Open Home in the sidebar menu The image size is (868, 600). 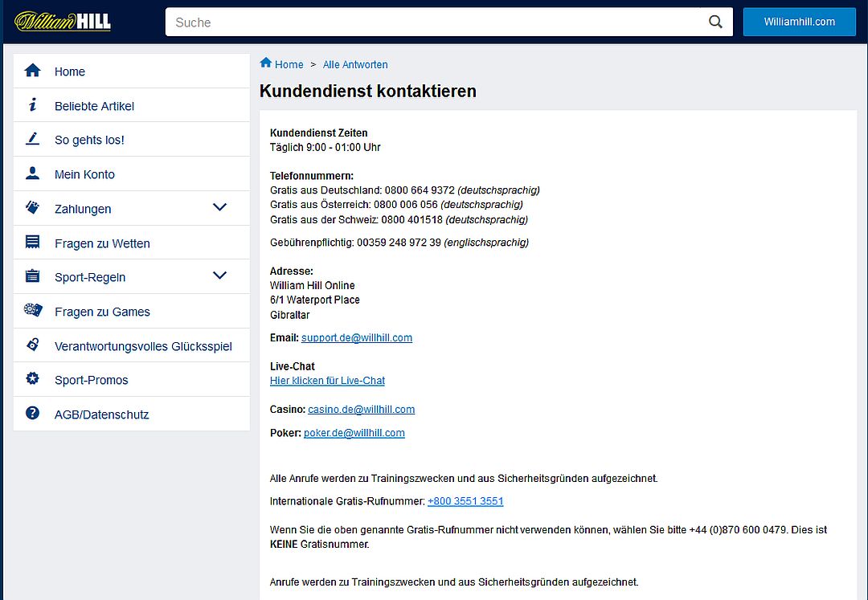132,71
